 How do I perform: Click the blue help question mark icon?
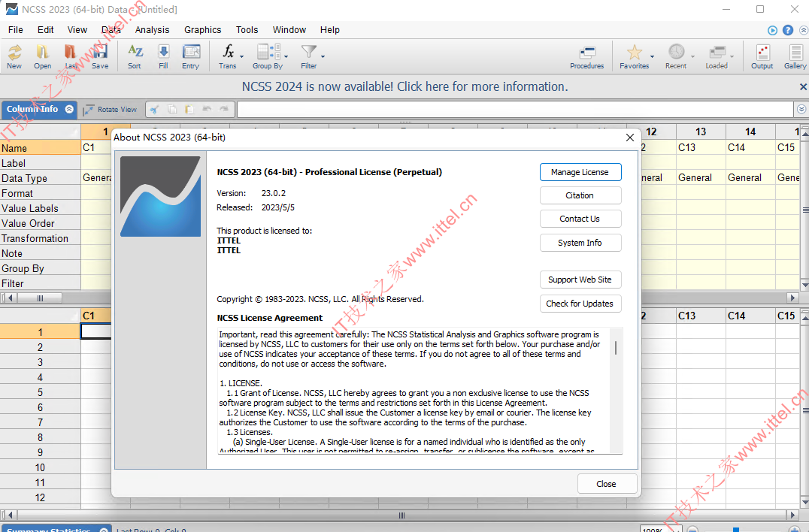(x=788, y=30)
